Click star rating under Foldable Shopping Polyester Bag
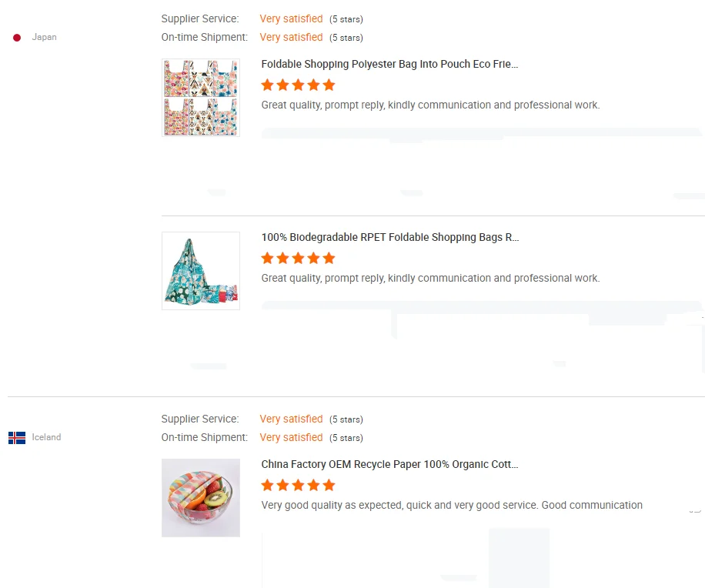 tap(298, 85)
